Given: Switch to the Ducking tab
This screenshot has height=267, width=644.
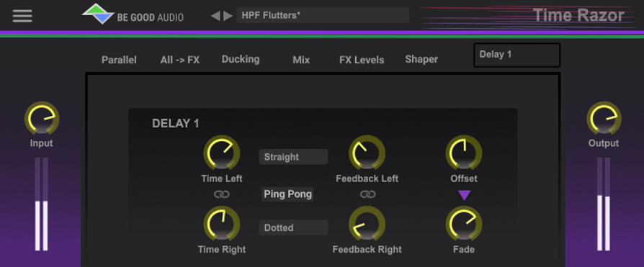Looking at the screenshot, I should tap(241, 59).
